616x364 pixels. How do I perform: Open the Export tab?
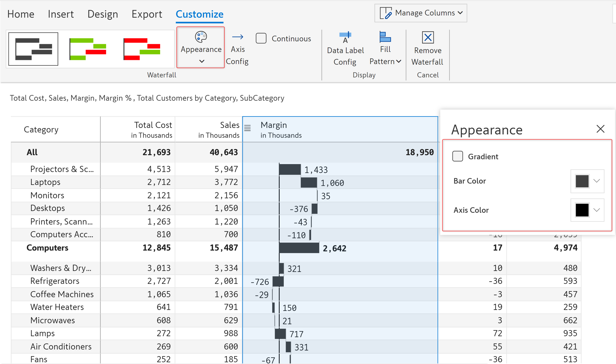pos(147,14)
